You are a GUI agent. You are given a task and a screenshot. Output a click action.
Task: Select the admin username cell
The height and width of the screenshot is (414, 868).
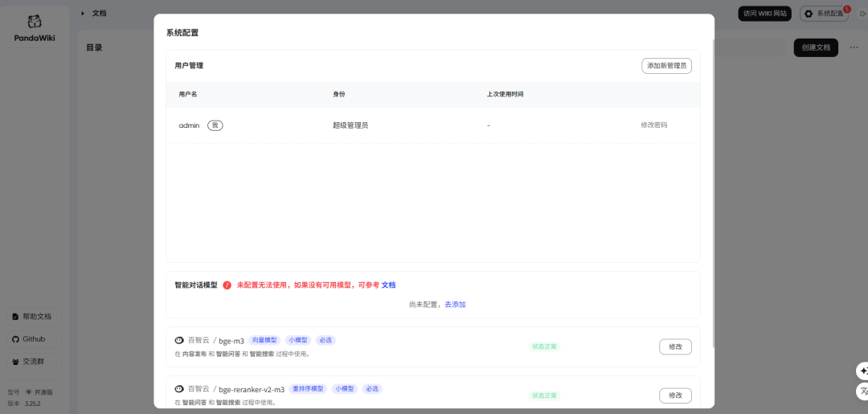pos(189,125)
